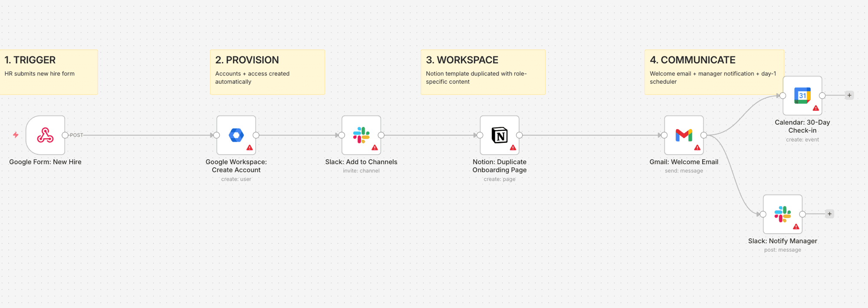Screen dimensions: 868x308
Task: Click the 'Gmail: Welcome Email' label
Action: click(684, 162)
